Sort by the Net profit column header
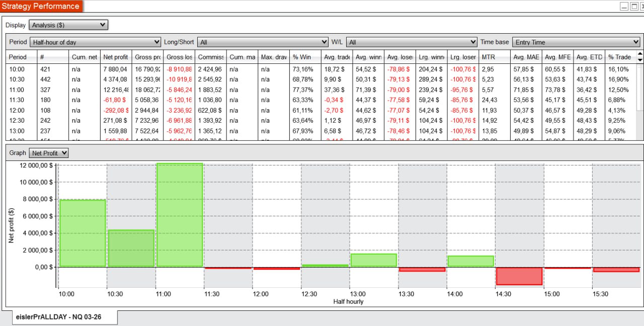 pyautogui.click(x=115, y=57)
